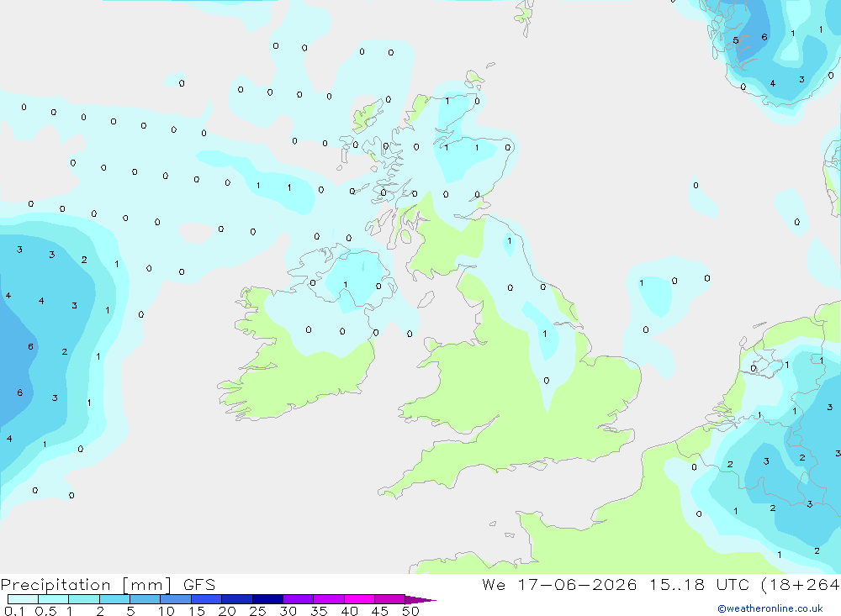Select the 1–2 mm legend swatch
The height and width of the screenshot is (616, 841).
click(x=83, y=599)
